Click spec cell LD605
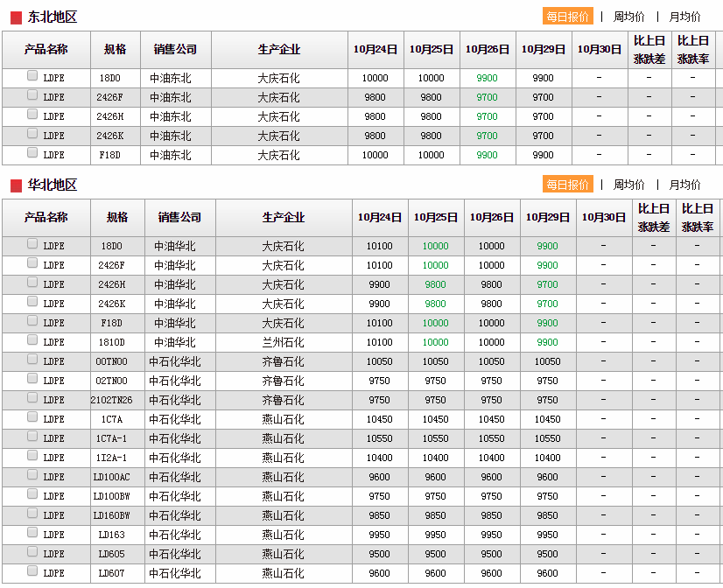The image size is (723, 588). click(x=111, y=555)
